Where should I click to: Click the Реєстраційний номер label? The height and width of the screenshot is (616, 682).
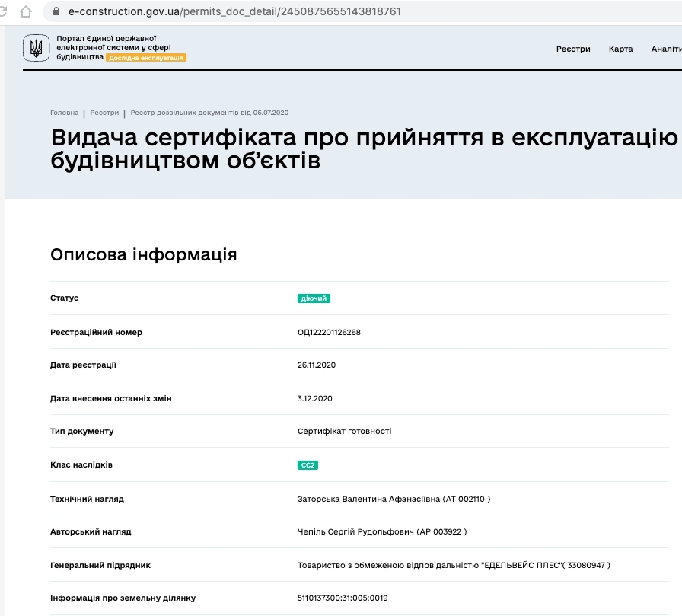point(96,332)
